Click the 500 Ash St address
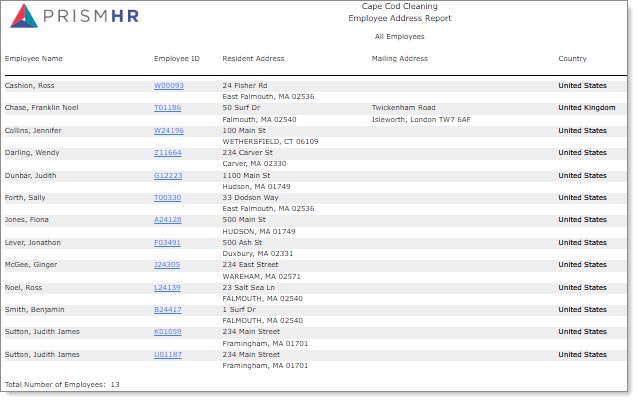The width and height of the screenshot is (638, 402). pyautogui.click(x=242, y=243)
